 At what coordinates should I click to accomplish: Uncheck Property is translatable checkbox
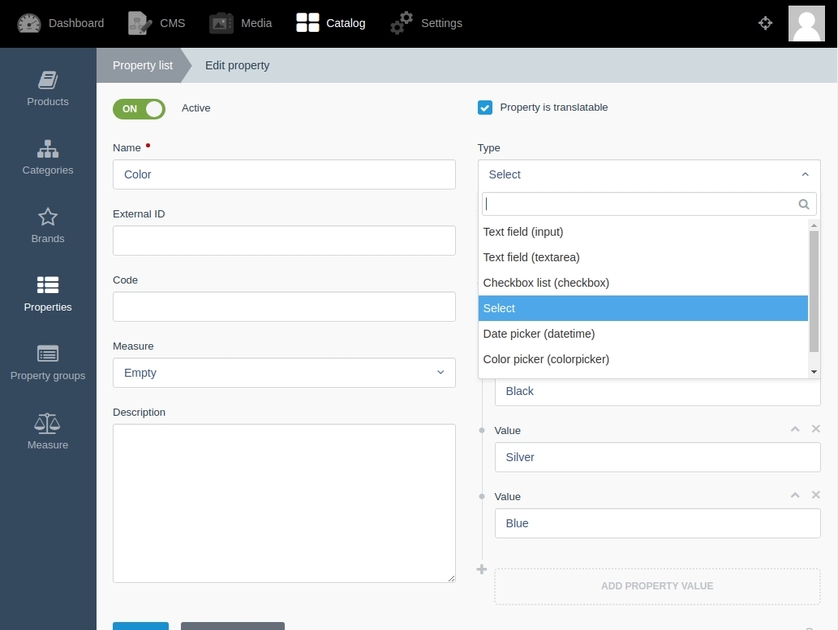pos(485,107)
